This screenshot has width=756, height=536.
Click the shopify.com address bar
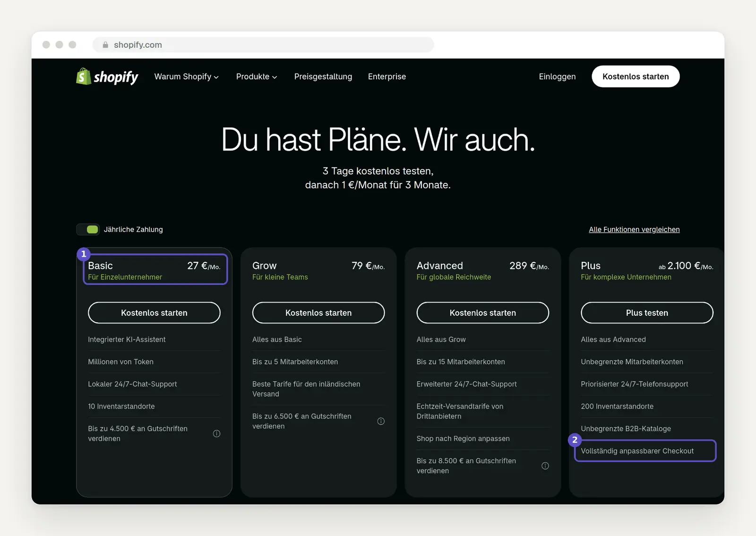tap(263, 45)
